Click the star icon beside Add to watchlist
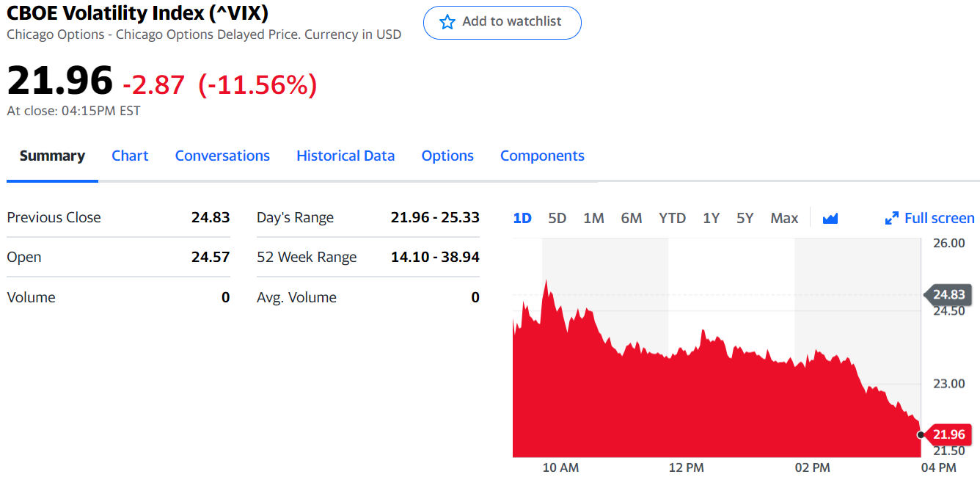Viewport: 980px width, 477px height. 447,22
